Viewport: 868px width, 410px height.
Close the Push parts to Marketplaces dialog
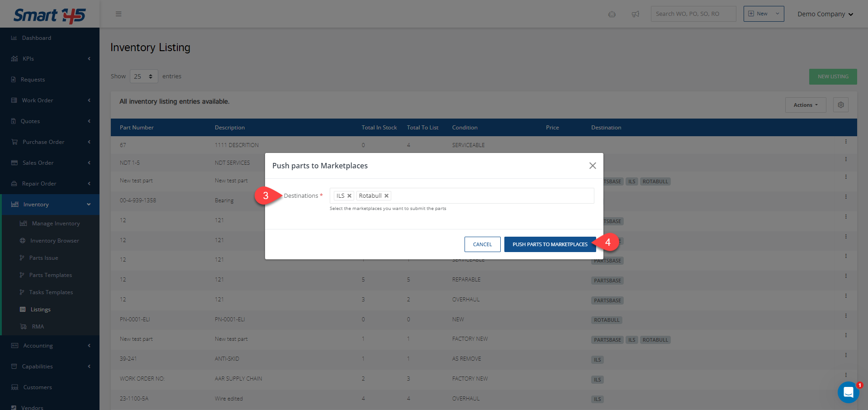[593, 166]
